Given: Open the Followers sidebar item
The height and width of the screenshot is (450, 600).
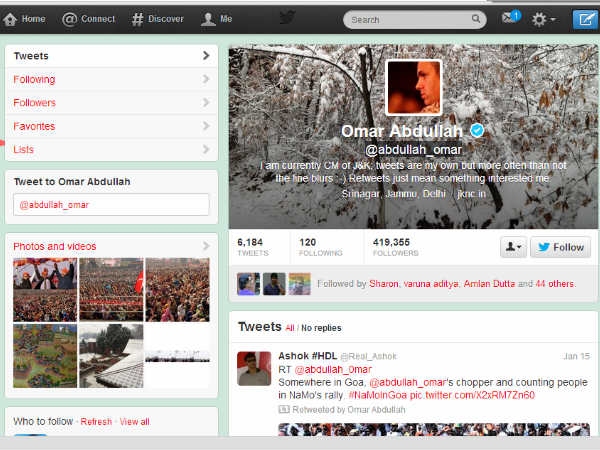Looking at the screenshot, I should tap(111, 103).
